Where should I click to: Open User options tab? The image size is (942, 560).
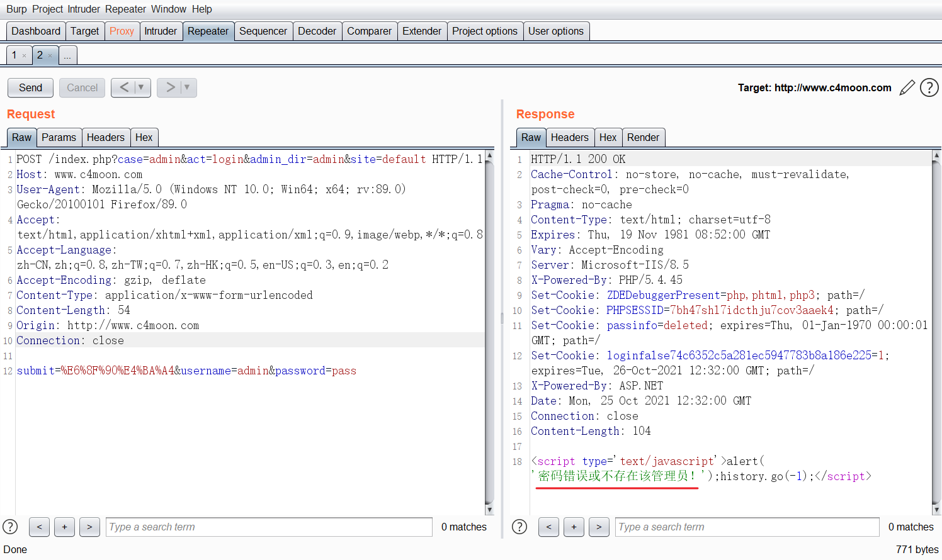coord(556,31)
